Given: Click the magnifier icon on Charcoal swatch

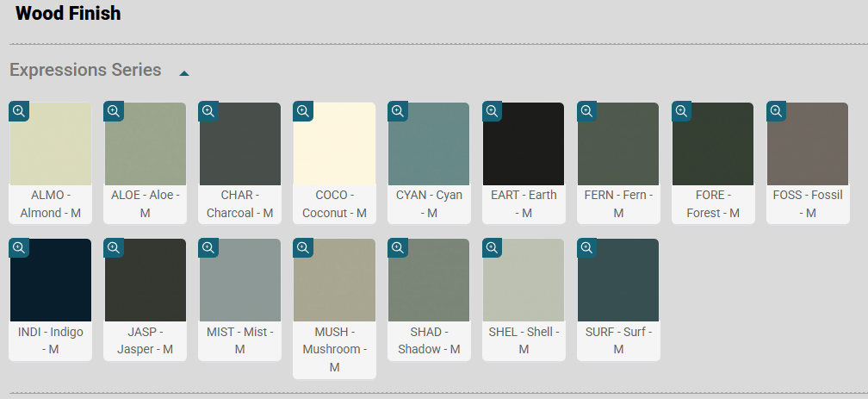Looking at the screenshot, I should click(x=208, y=111).
